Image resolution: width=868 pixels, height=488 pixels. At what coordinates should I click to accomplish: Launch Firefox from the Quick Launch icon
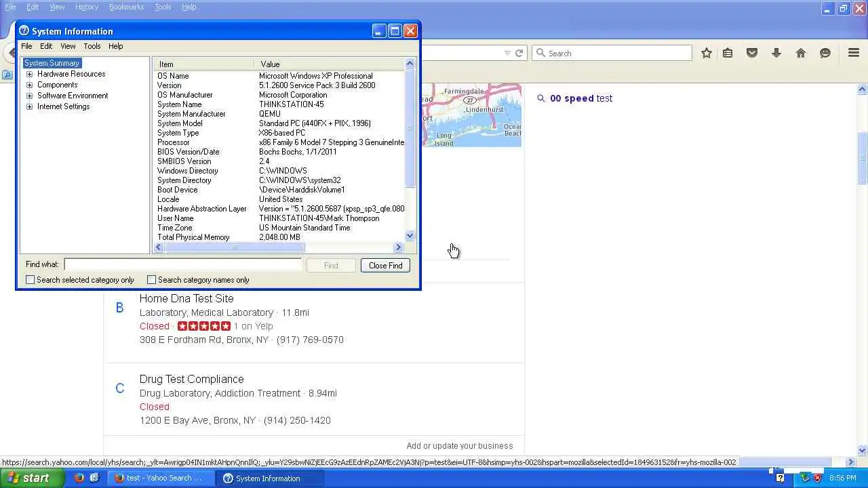coord(79,478)
